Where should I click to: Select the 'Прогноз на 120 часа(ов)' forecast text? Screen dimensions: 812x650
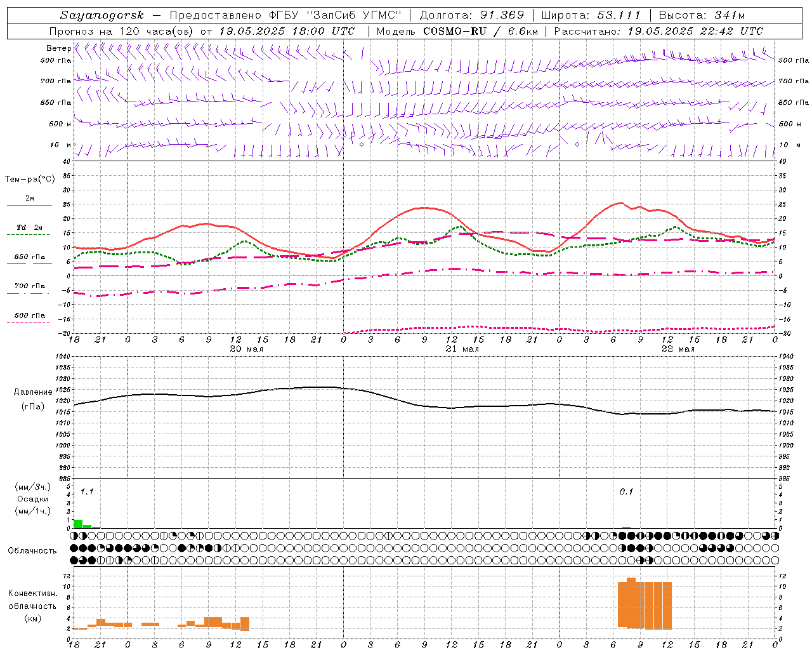tap(122, 31)
